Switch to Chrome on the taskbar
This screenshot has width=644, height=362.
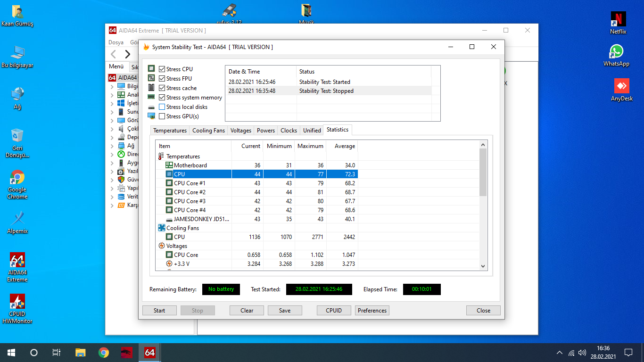click(x=104, y=352)
